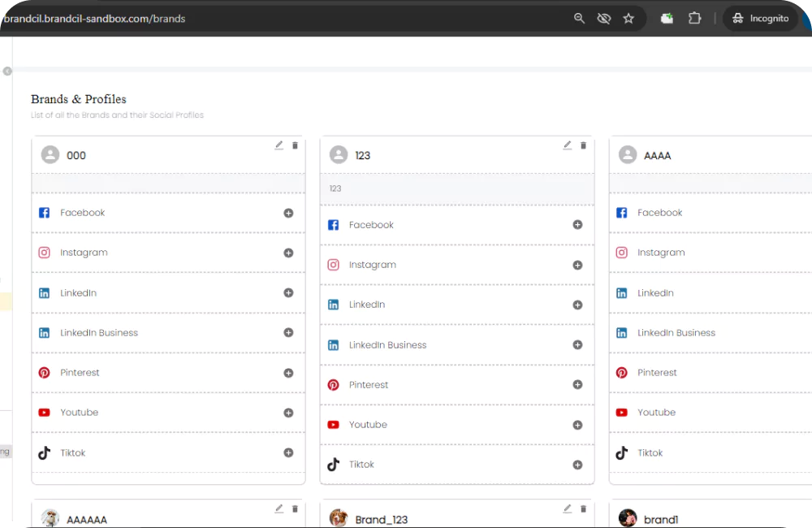Screen dimensions: 812x528
Task: Add a Tiktok profile to brand 000
Action: [x=288, y=453]
